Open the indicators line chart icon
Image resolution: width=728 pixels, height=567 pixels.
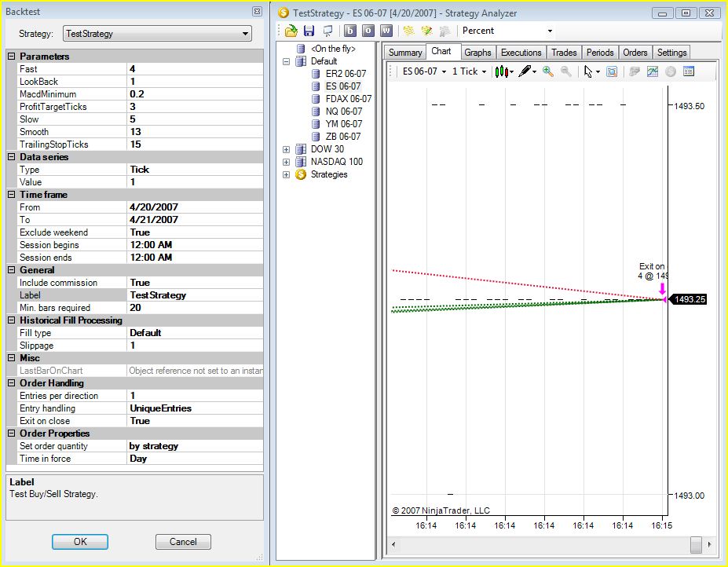653,71
